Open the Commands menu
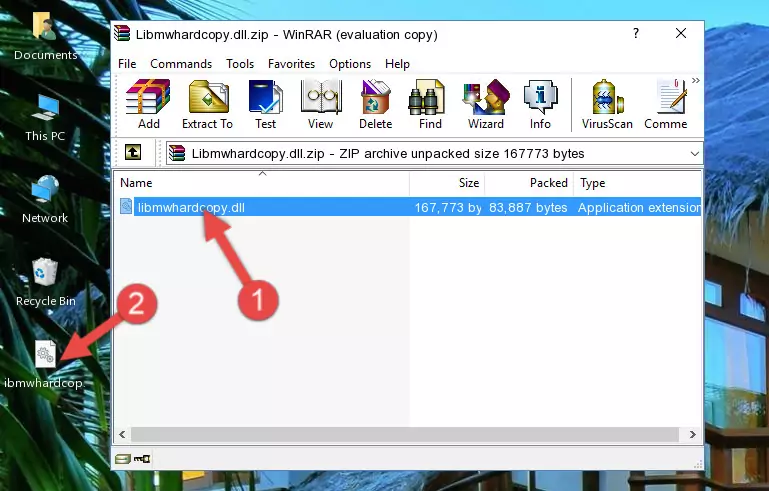Screen dimensions: 769x491 pyautogui.click(x=181, y=64)
